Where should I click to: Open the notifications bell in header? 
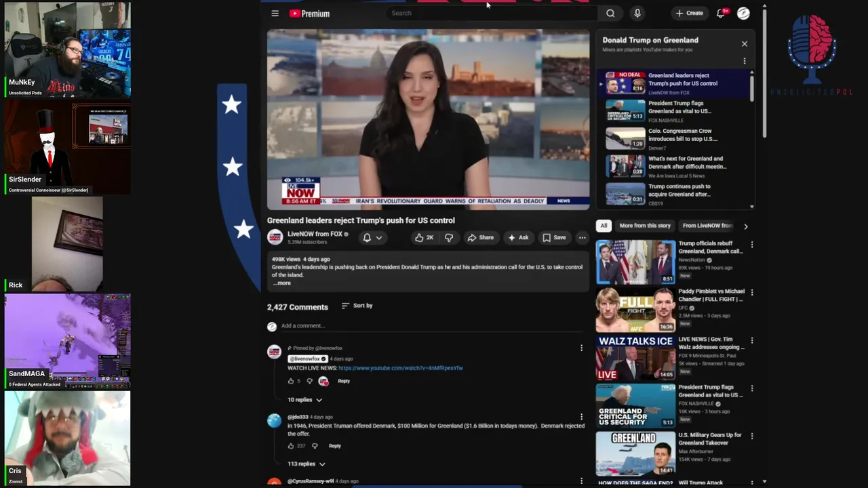(x=722, y=13)
